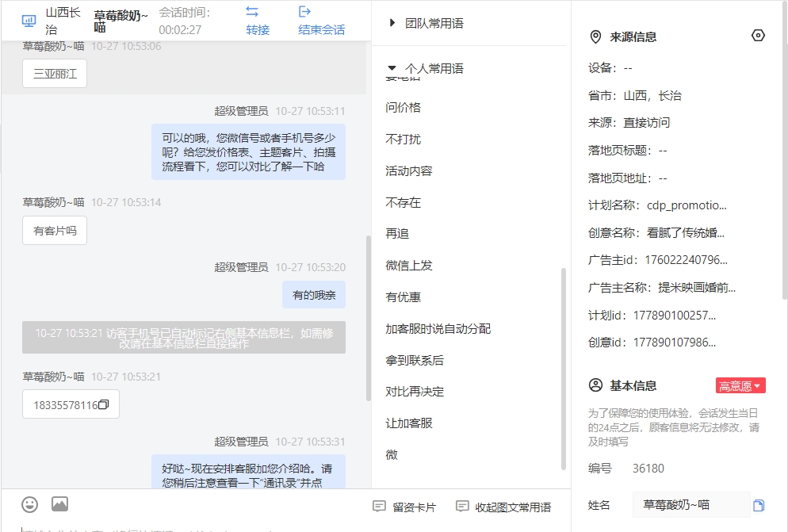
Task: Click 留资卡片 button text
Action: [414, 507]
